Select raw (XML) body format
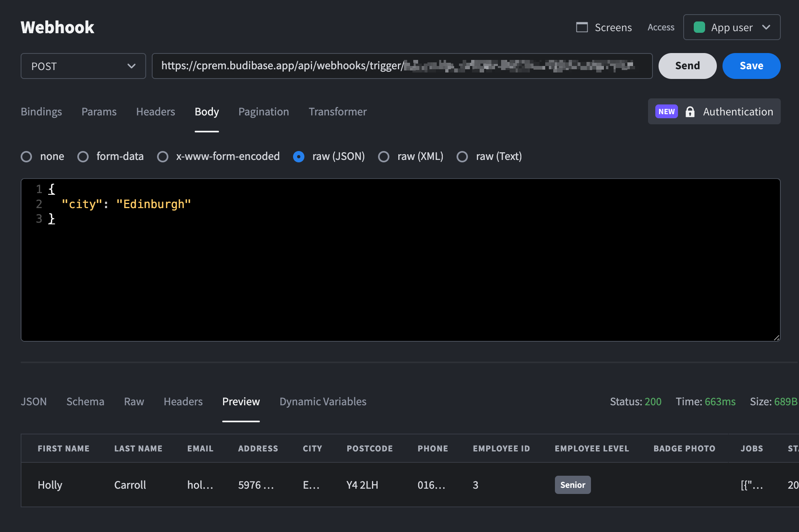Screen dimensions: 799x532 tap(384, 157)
